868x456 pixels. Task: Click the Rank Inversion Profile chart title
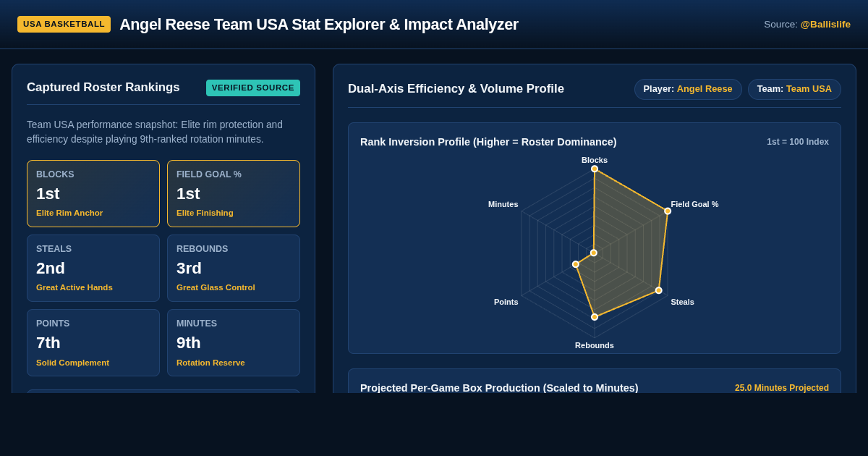pos(488,142)
